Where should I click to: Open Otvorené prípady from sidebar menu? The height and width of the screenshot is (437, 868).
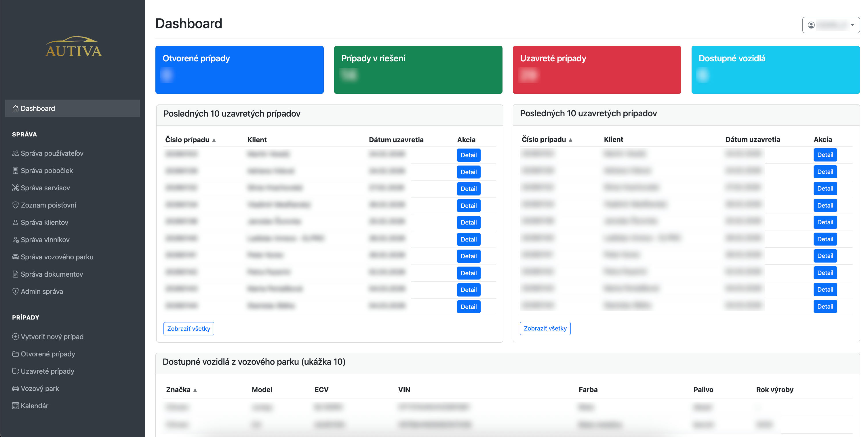pyautogui.click(x=48, y=354)
